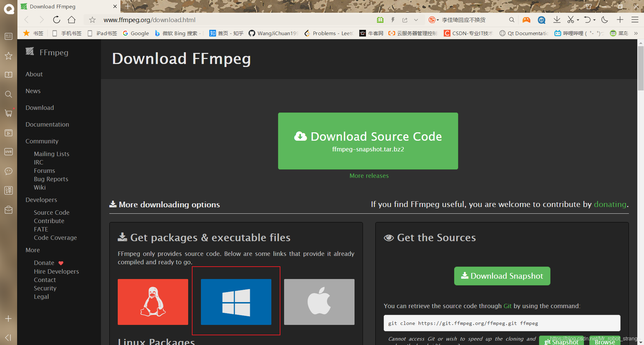Click the share page icon
644x345 pixels.
click(x=405, y=20)
